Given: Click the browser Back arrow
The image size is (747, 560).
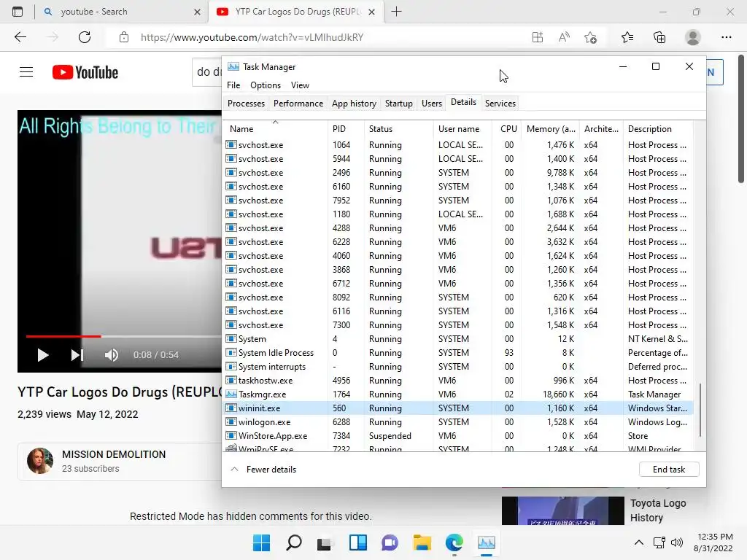Looking at the screenshot, I should tap(20, 37).
